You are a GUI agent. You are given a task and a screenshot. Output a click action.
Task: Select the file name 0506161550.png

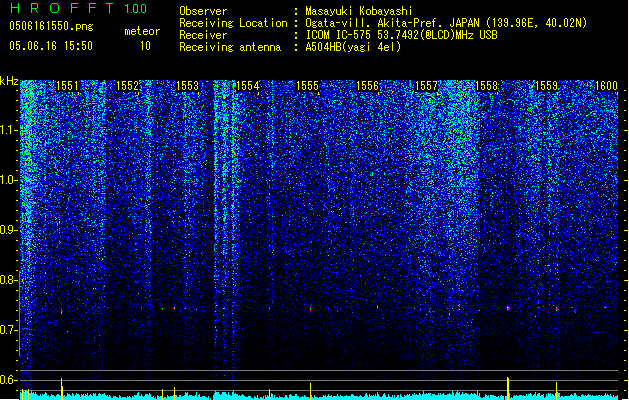coord(51,26)
